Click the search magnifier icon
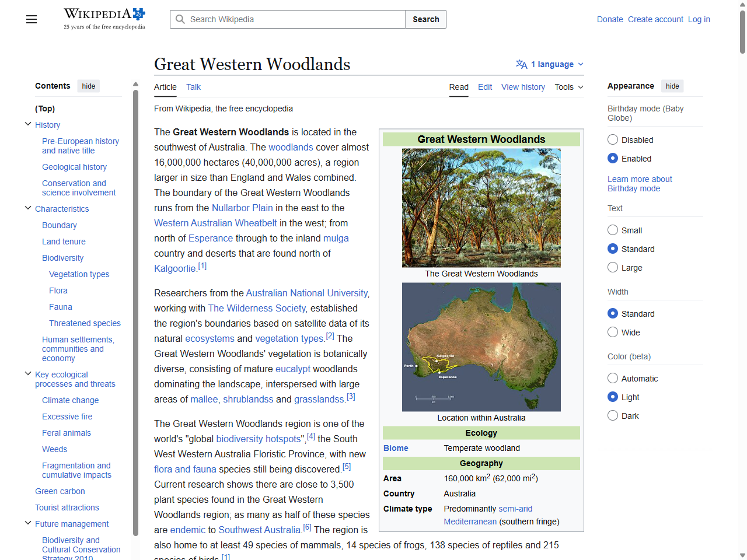Image resolution: width=747 pixels, height=560 pixels. click(x=180, y=19)
